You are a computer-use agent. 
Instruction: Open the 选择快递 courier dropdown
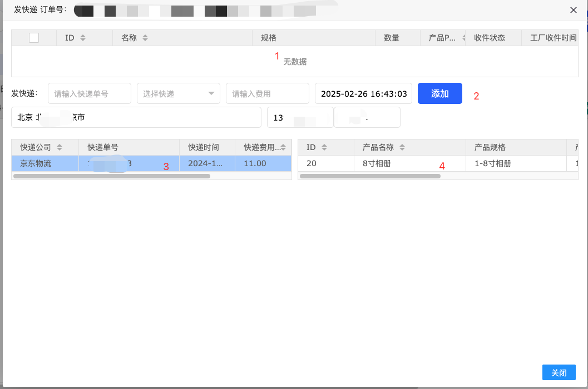(178, 93)
